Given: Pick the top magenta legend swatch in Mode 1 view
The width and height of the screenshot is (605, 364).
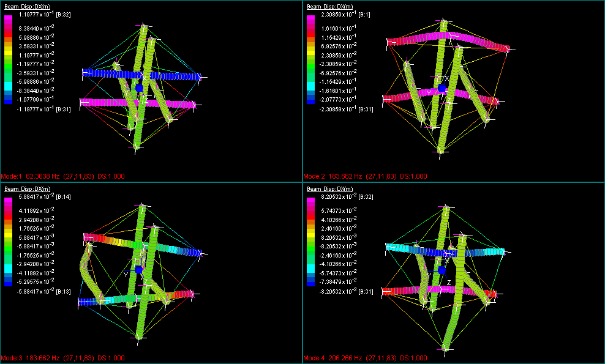Looking at the screenshot, I should point(8,20).
